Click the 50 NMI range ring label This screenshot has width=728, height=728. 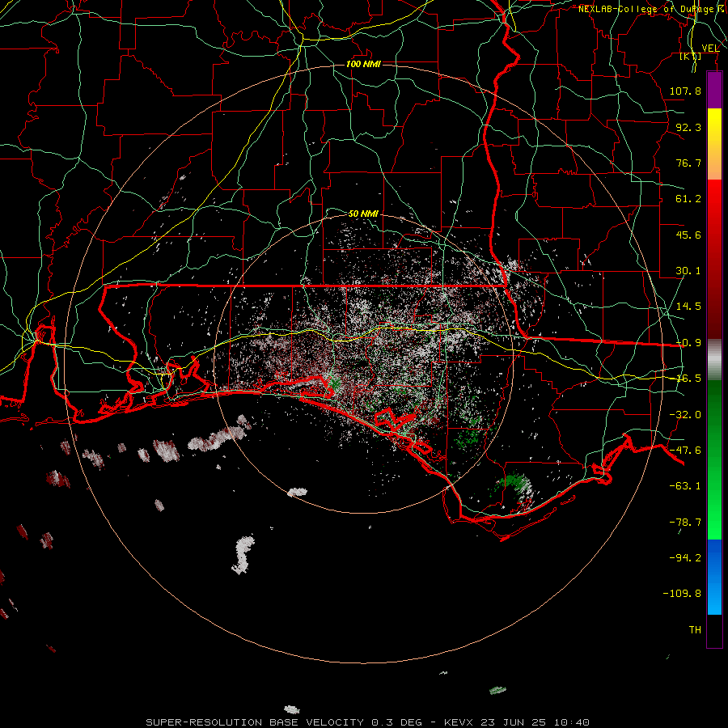tap(363, 214)
